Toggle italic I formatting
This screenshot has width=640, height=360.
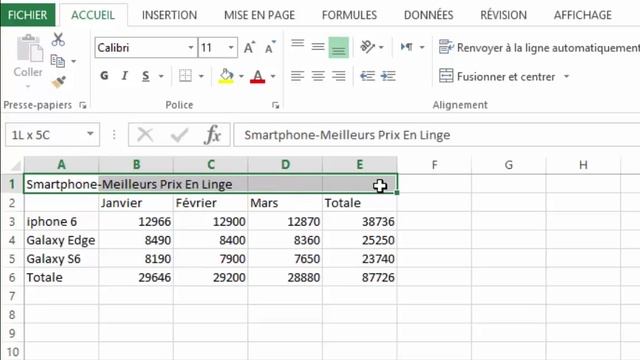point(124,76)
